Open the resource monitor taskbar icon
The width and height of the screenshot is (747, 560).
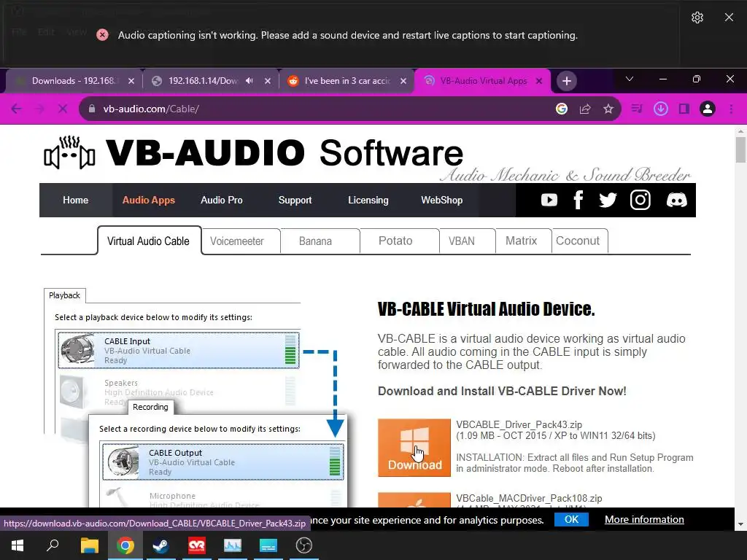pos(233,545)
